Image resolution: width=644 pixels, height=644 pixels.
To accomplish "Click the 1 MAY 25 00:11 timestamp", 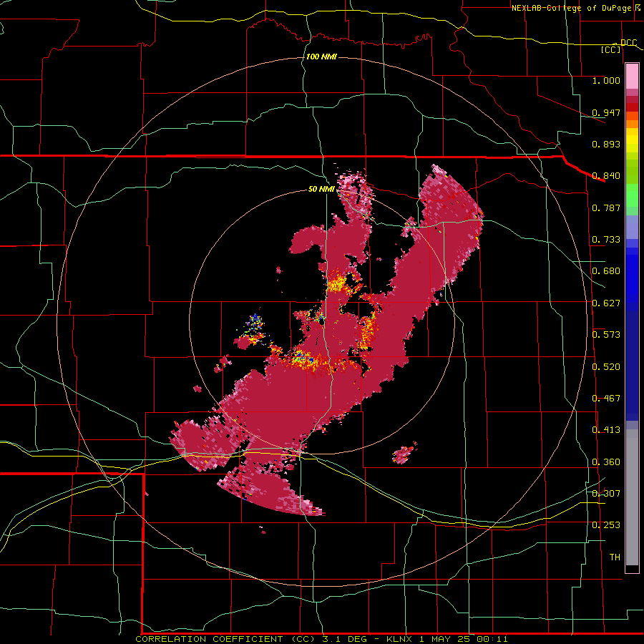I will point(463,639).
